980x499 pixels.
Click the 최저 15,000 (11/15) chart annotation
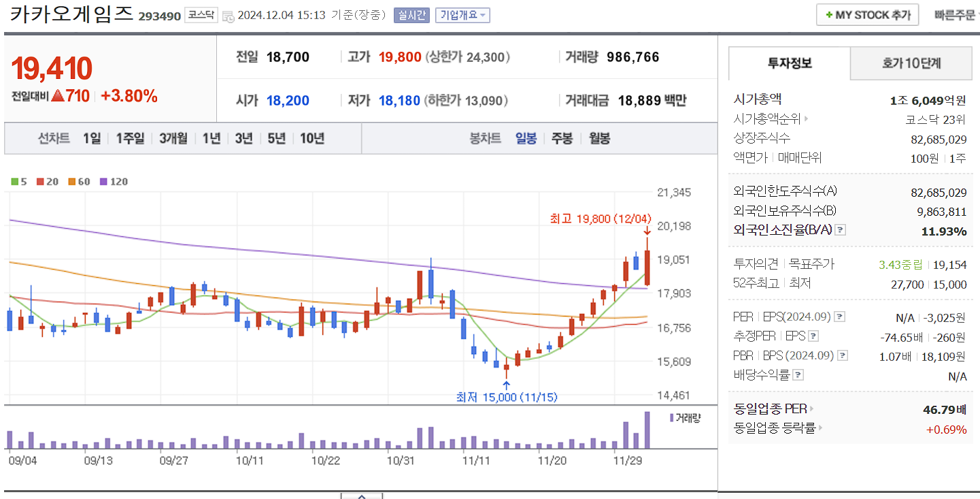coord(507,398)
